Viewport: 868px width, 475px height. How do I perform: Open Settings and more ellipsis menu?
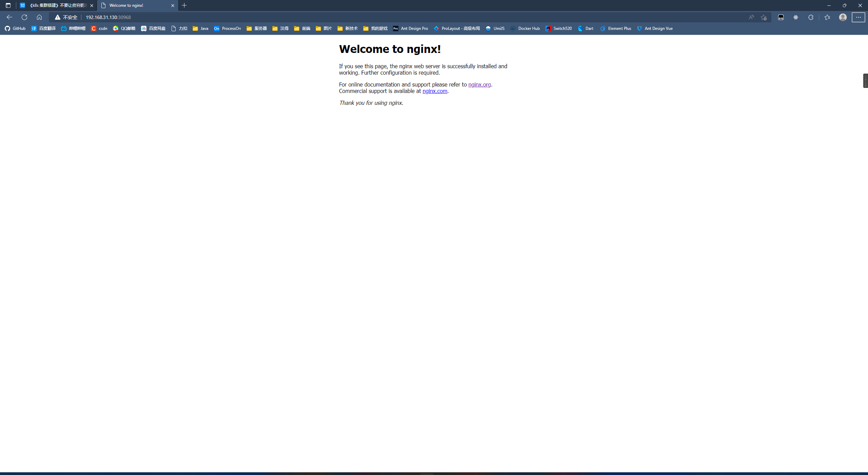tap(859, 17)
